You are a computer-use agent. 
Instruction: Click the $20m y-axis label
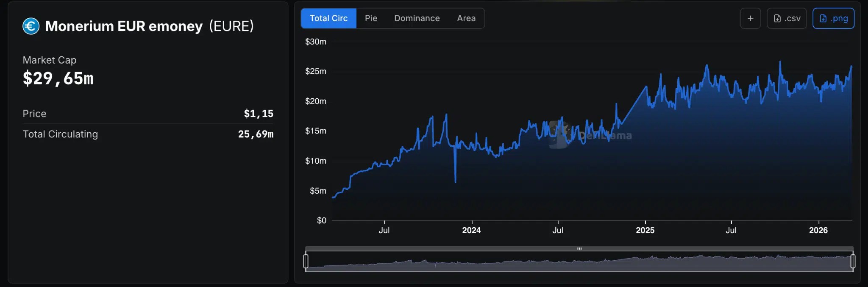click(316, 101)
